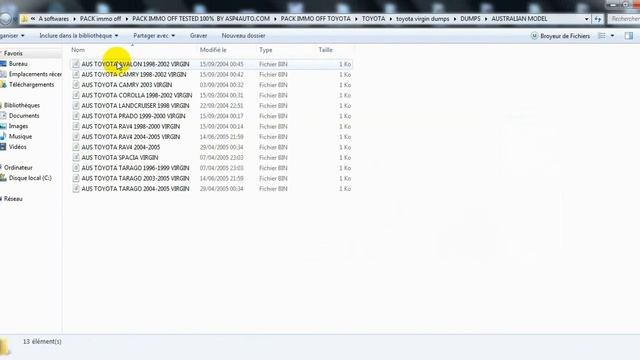The image size is (640, 360).
Task: Open the Images library
Action: click(18, 126)
